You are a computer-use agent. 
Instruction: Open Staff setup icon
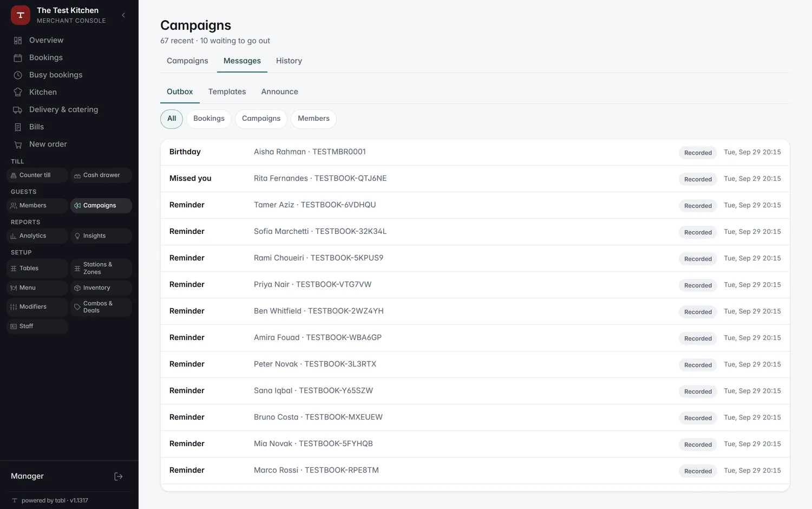tap(14, 327)
